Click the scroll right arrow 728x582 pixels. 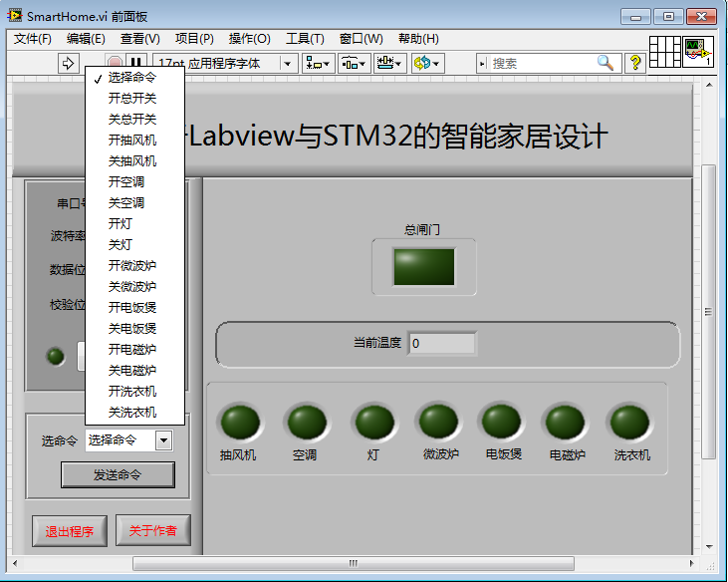(x=692, y=563)
